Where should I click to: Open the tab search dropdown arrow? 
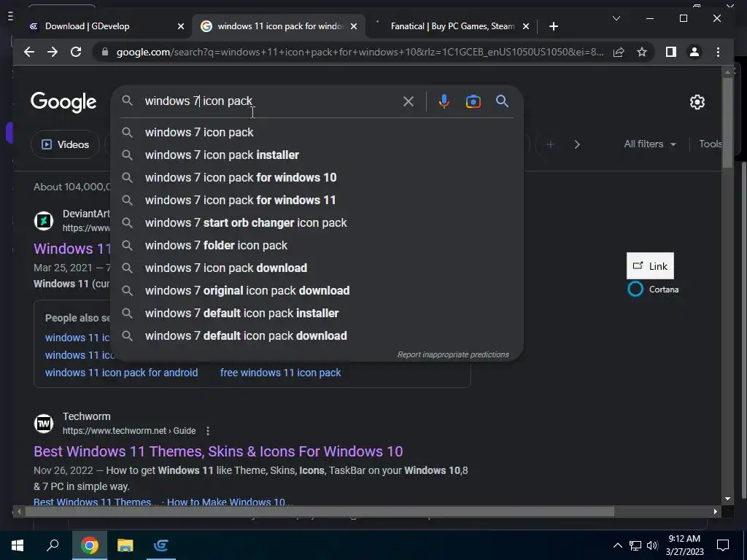tap(616, 18)
